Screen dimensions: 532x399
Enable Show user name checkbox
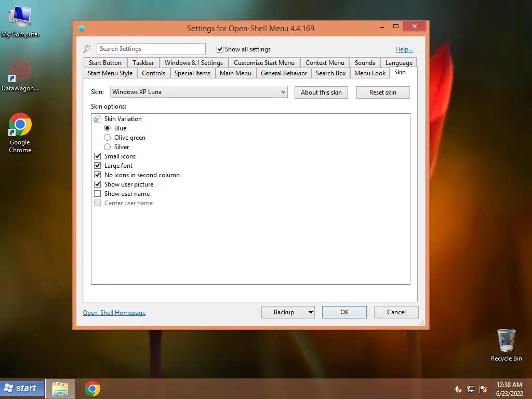tap(97, 193)
